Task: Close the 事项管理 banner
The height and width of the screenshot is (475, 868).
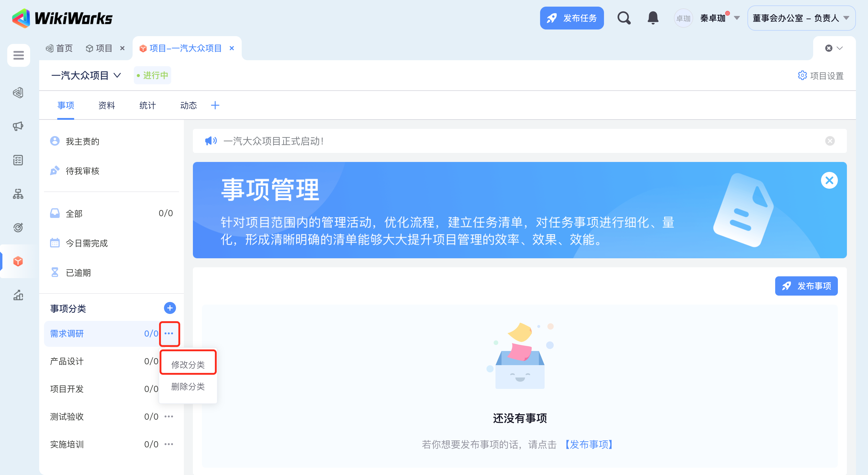Action: click(x=829, y=180)
